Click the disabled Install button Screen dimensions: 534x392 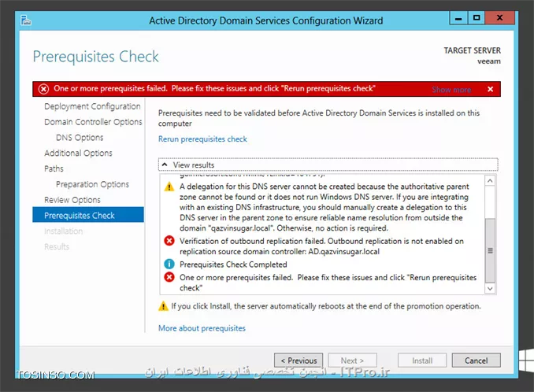pos(422,361)
